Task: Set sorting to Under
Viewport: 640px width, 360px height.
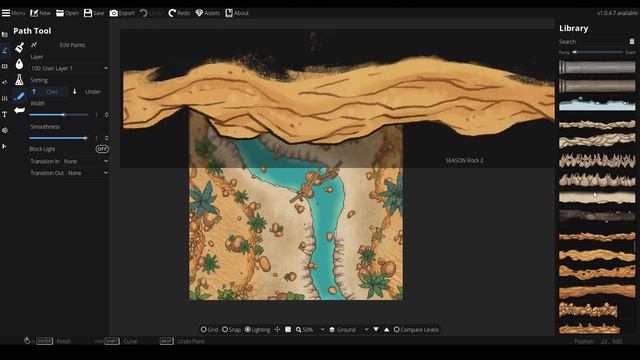Action: [88, 91]
